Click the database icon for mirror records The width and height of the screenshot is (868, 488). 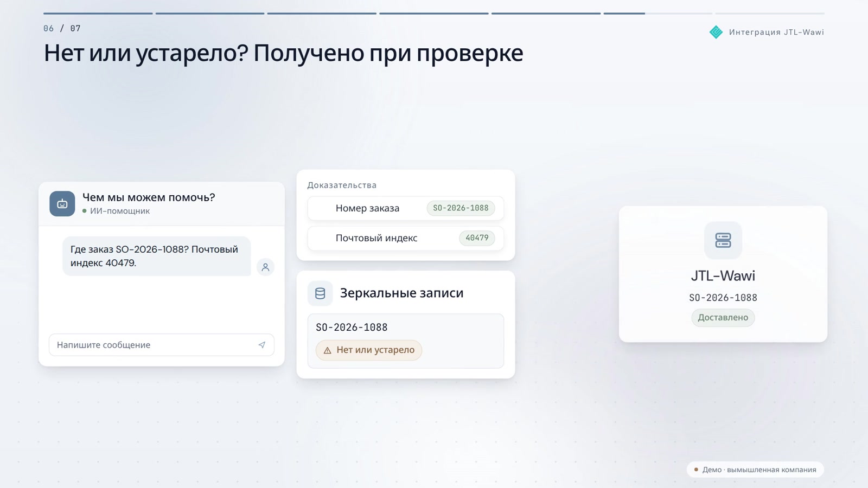[320, 293]
